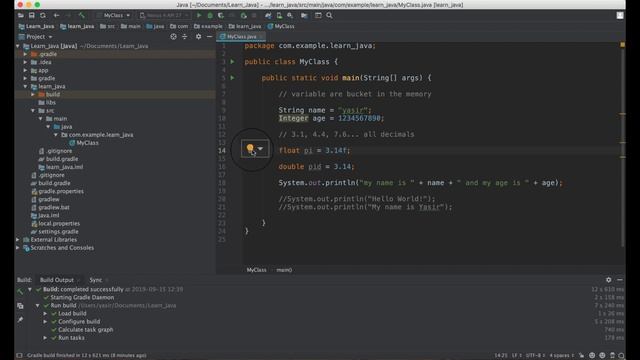Viewport: 640px width, 360px height.
Task: Expand Scratches and Consoles node
Action: coord(18,248)
